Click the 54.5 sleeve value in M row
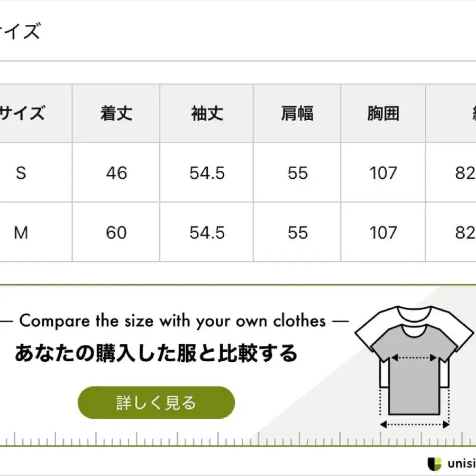Screen dimensions: 476x476 pos(207,233)
